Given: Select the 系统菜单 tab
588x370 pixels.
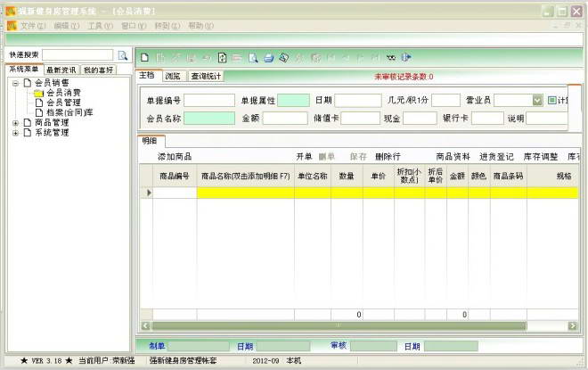Looking at the screenshot, I should tap(24, 69).
